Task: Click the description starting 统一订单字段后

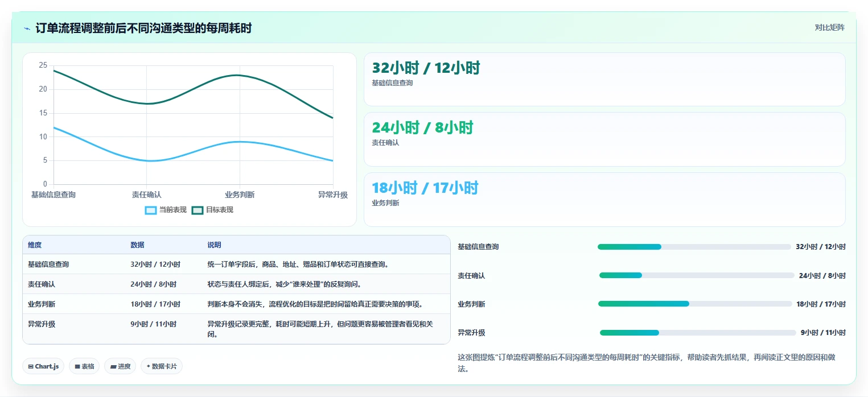Action: (298, 264)
